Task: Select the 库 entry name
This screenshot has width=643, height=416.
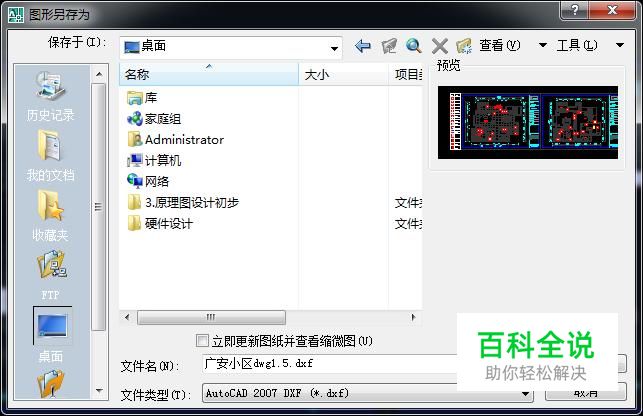Action: [x=151, y=98]
